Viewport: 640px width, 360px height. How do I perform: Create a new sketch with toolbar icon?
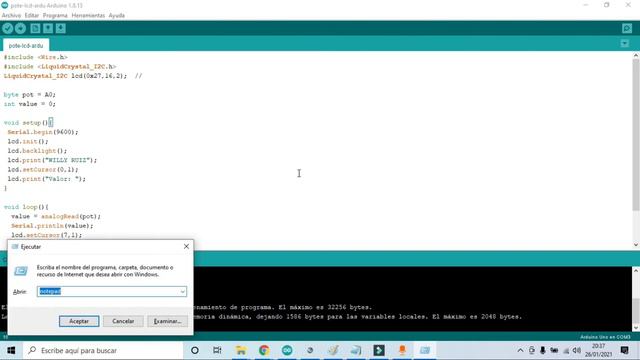click(x=36, y=28)
